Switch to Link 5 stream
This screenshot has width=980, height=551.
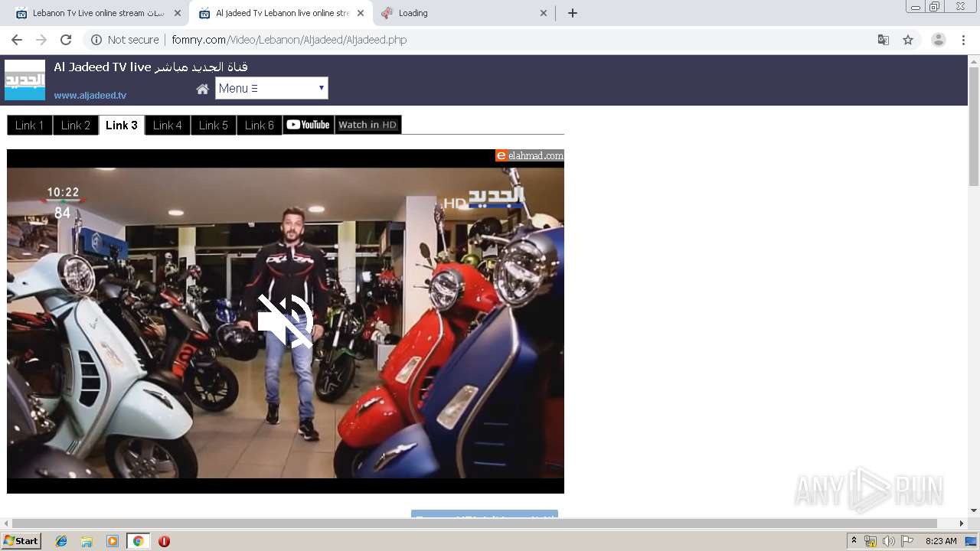214,125
